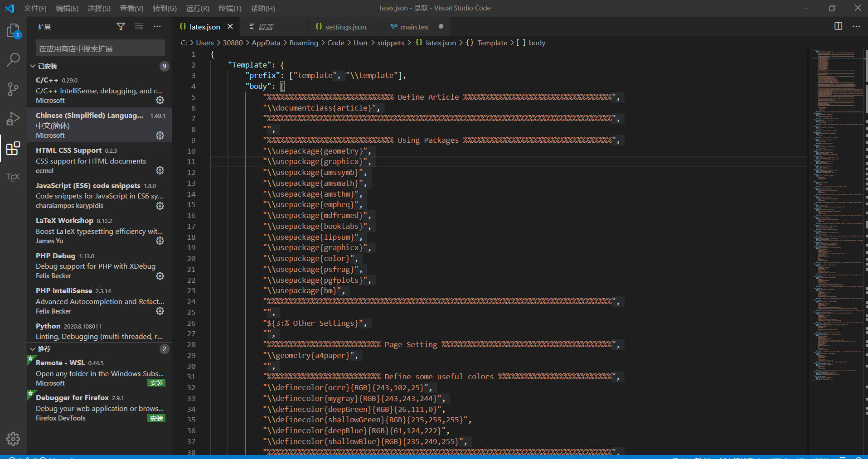
Task: Open the manage gear for PHP Debug
Action: coord(160,276)
